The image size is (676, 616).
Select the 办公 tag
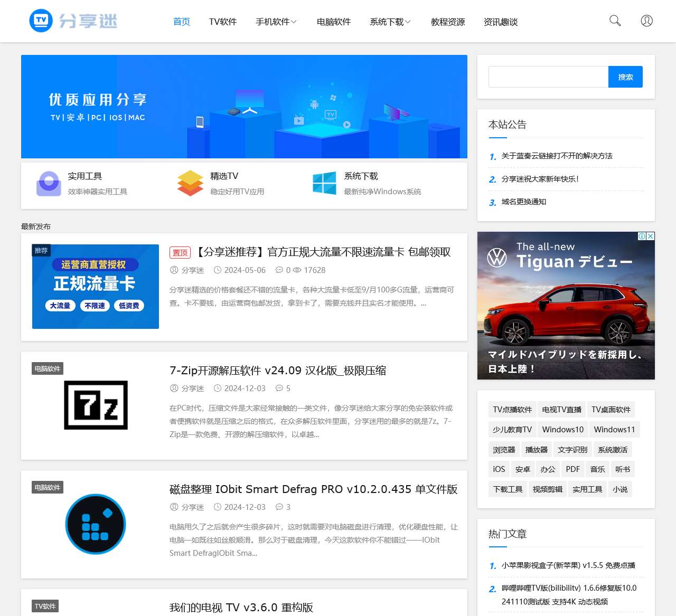pos(548,469)
